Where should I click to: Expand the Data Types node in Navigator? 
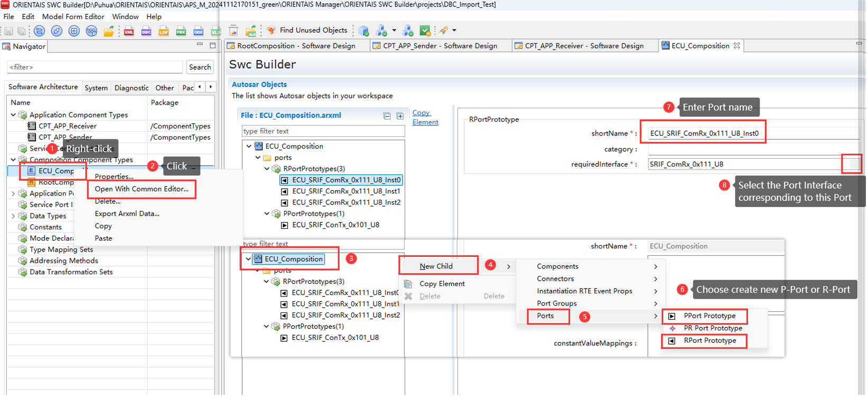point(13,216)
